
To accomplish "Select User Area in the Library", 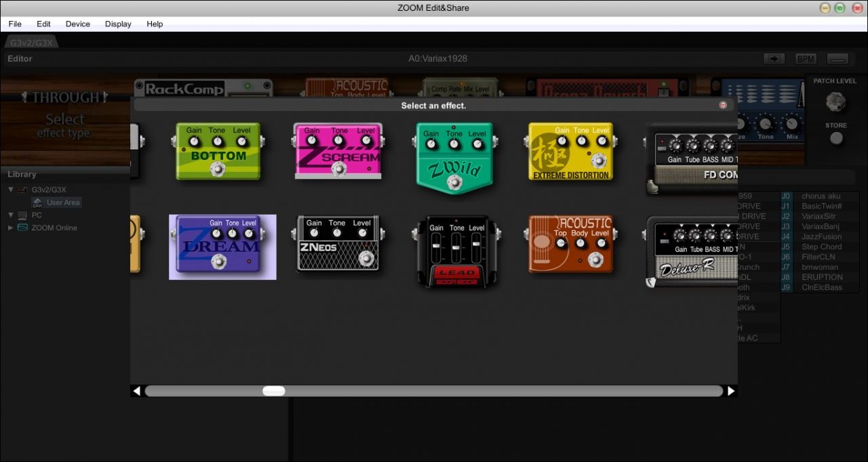I will (56, 203).
